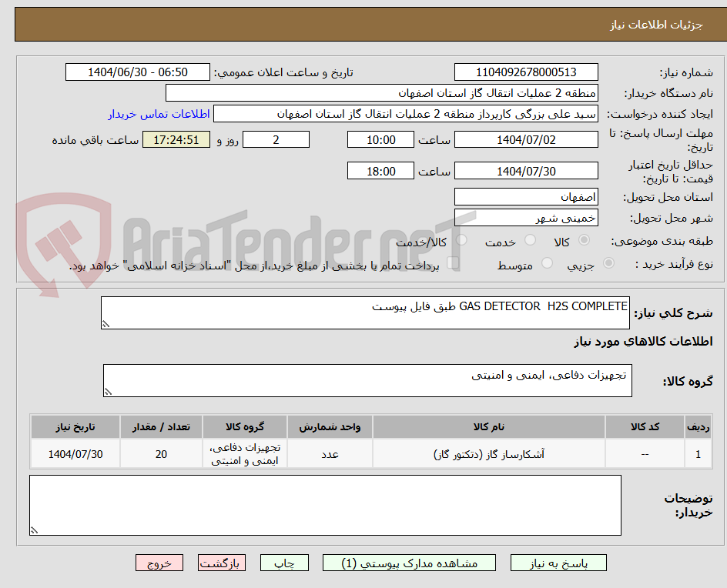Click the چاپ print button
727x588 pixels.
tap(286, 563)
